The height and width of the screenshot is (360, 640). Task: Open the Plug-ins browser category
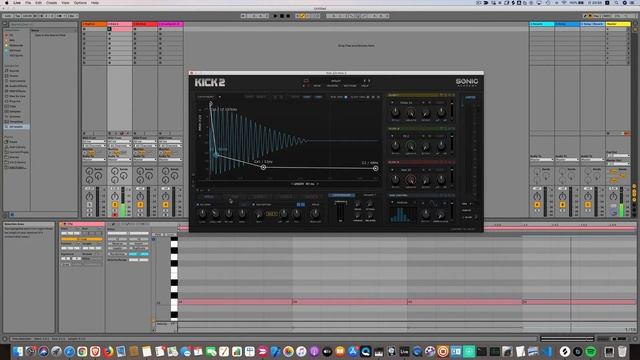(15, 101)
